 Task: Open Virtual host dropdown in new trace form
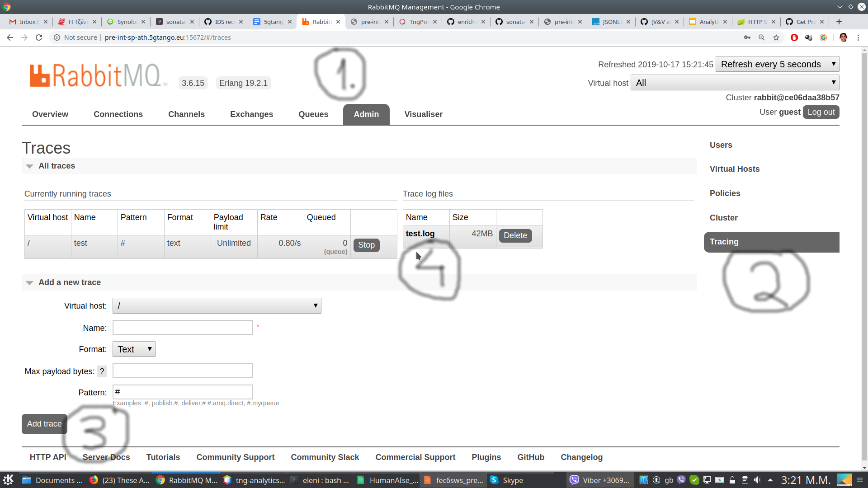[x=217, y=306]
